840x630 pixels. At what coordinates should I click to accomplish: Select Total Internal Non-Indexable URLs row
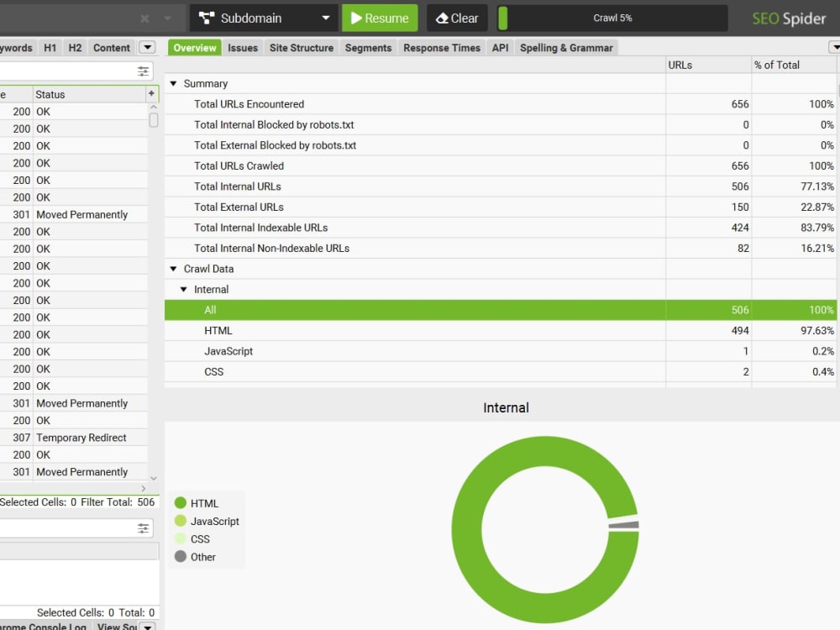501,249
